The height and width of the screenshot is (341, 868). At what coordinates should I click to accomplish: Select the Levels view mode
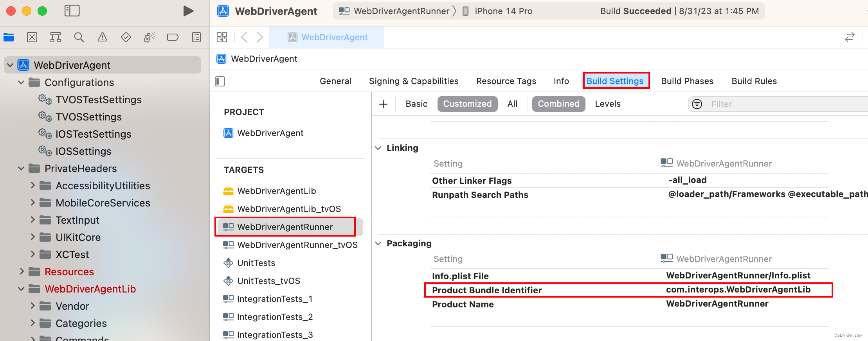tap(608, 104)
